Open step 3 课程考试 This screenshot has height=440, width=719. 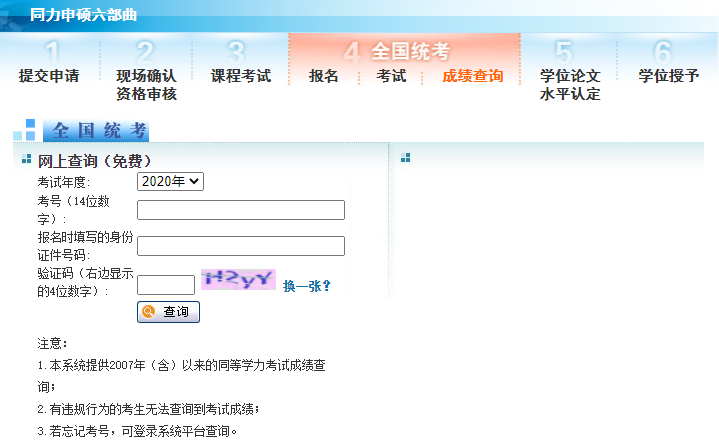point(241,76)
